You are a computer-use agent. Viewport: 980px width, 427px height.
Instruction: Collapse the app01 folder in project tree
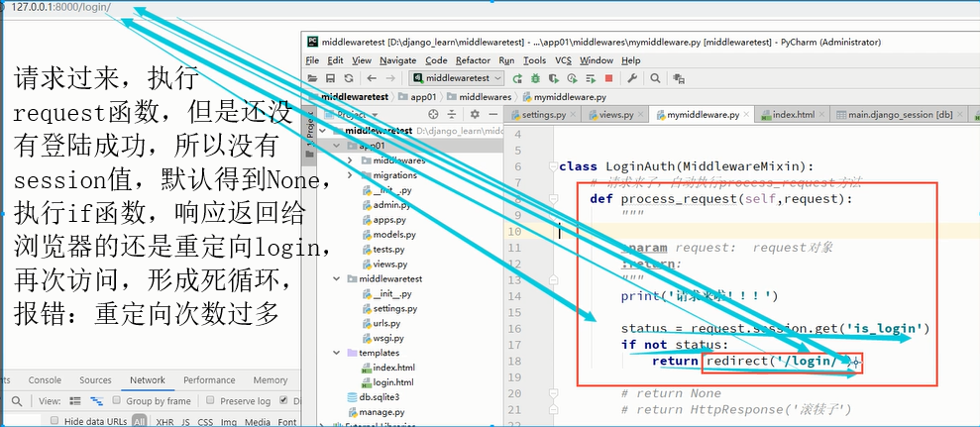click(x=338, y=146)
